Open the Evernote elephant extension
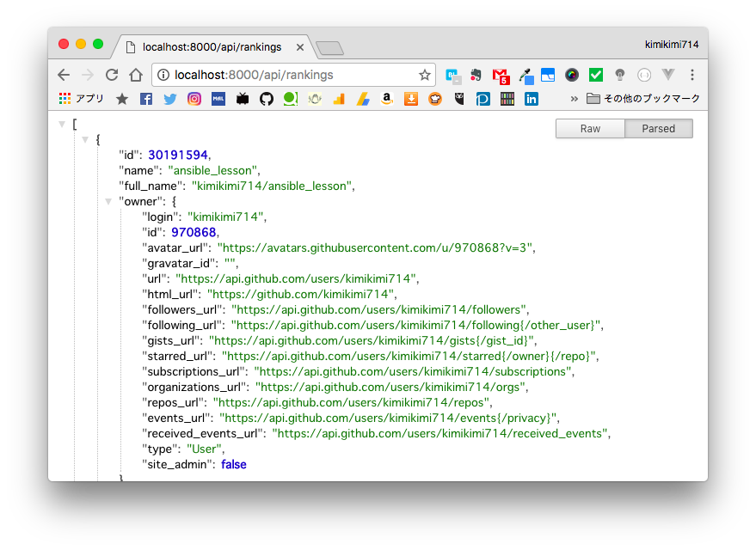756x550 pixels. [x=476, y=75]
